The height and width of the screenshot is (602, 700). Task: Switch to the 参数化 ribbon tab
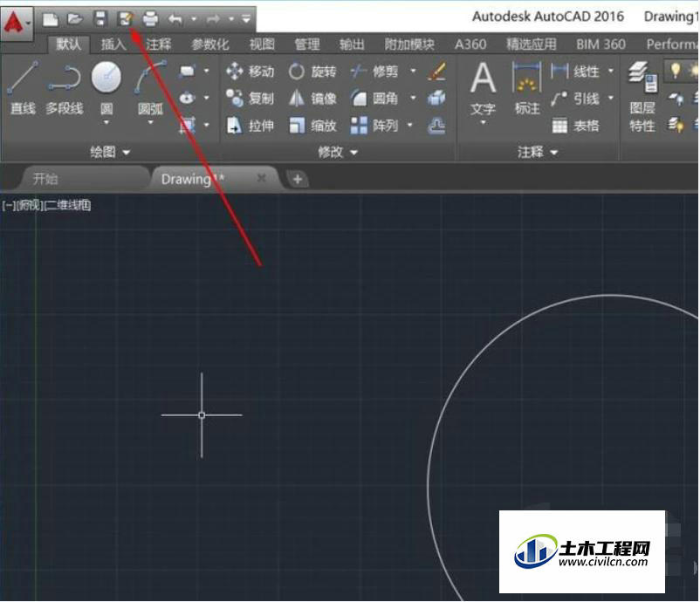209,44
